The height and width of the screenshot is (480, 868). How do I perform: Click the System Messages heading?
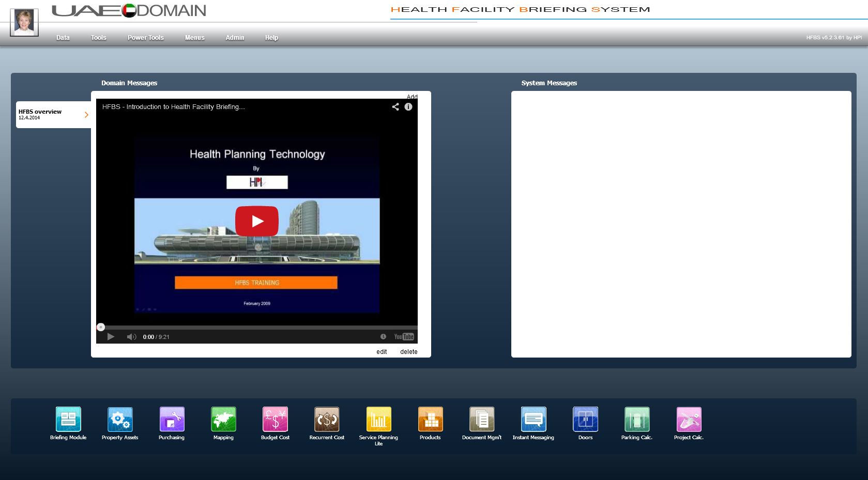click(549, 83)
